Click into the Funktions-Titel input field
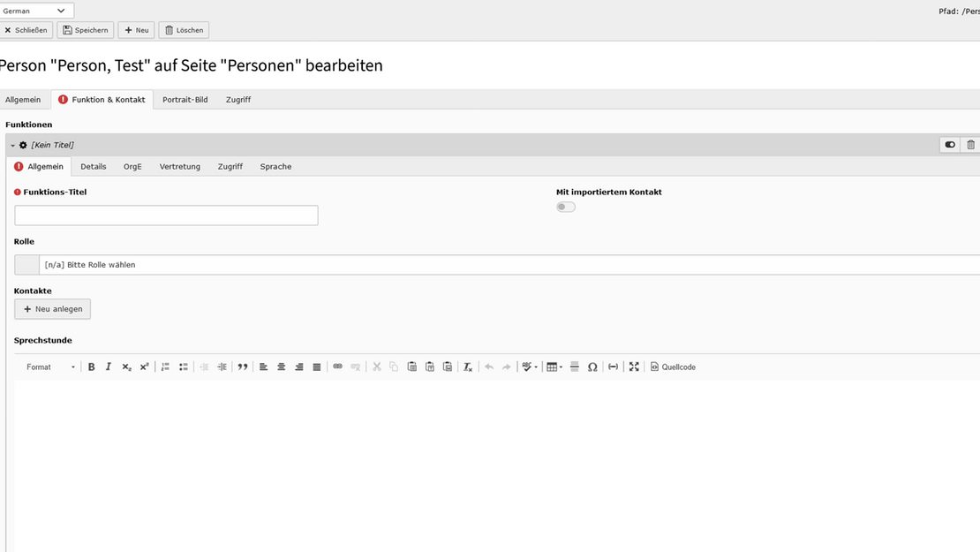The image size is (980, 552). click(x=166, y=216)
